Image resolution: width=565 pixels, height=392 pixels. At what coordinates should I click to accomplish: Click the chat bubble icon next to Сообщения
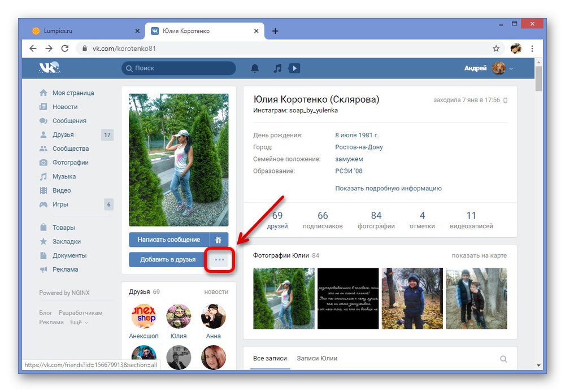coord(44,121)
